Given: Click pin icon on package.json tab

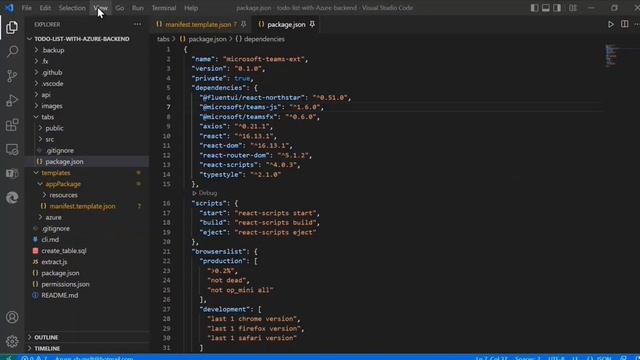Looking at the screenshot, I should click(x=312, y=24).
